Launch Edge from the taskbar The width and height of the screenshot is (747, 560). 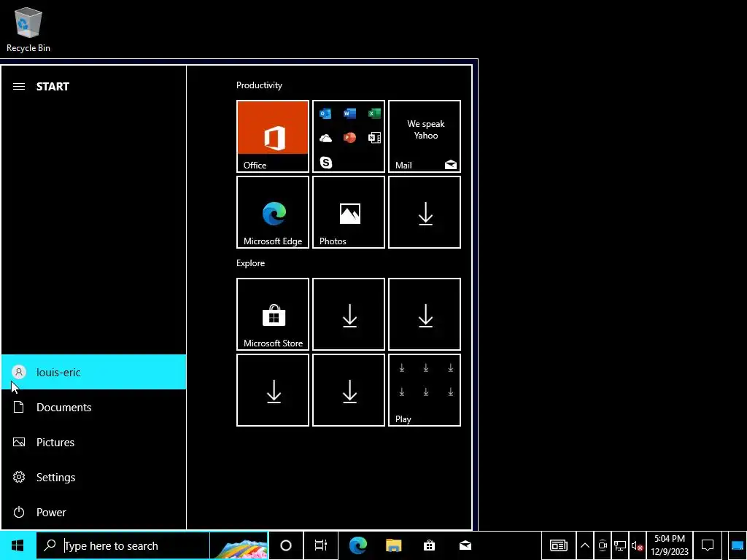click(357, 545)
